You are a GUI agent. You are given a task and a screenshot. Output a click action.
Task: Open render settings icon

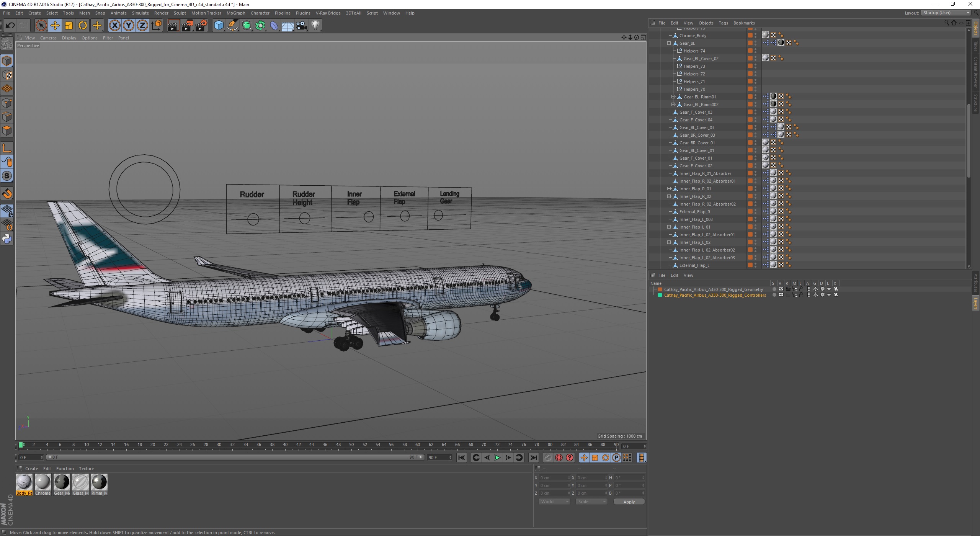[x=201, y=26]
